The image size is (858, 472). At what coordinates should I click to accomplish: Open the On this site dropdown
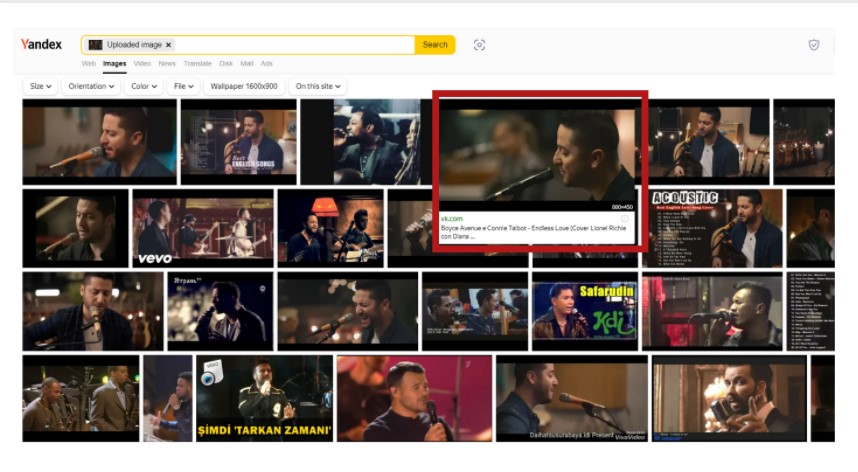tap(318, 87)
